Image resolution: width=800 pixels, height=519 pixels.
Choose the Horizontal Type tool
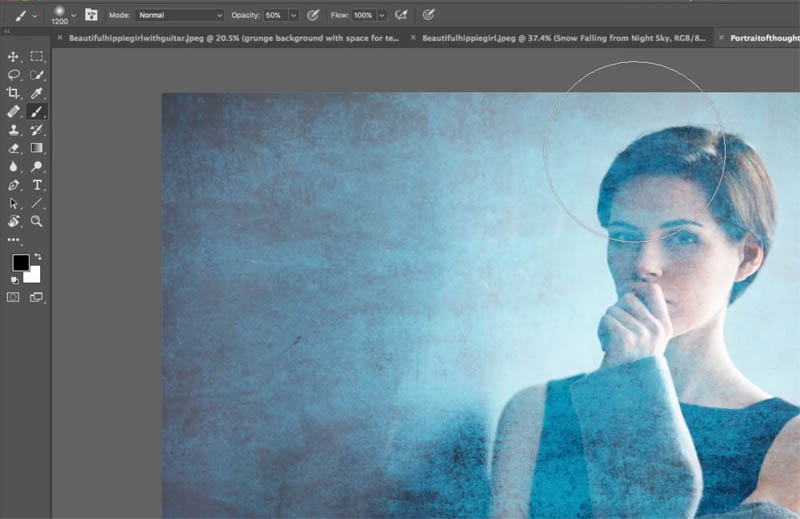pos(37,185)
